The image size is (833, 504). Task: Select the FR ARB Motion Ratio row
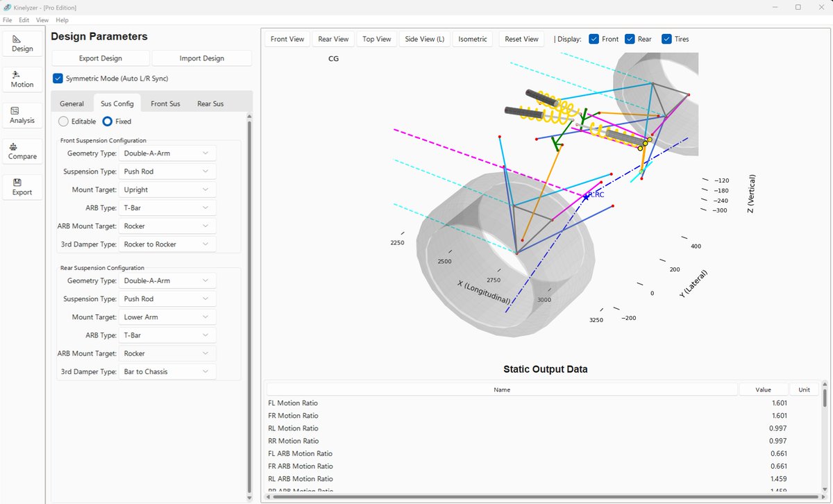pos(541,466)
